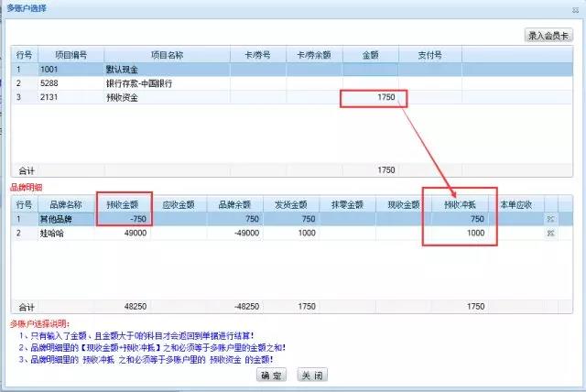The height and width of the screenshot is (392, 586).
Task: Click the 发货金额 column header
Action: tap(291, 204)
